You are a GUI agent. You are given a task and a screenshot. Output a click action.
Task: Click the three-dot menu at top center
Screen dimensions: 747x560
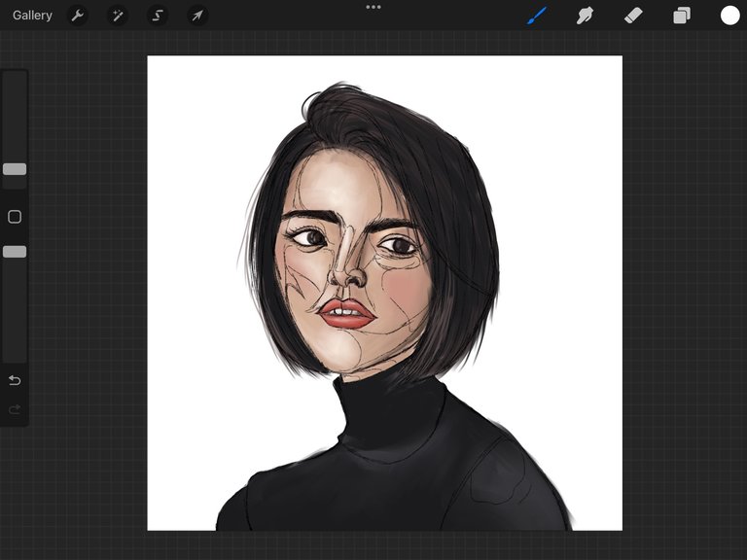coord(373,7)
